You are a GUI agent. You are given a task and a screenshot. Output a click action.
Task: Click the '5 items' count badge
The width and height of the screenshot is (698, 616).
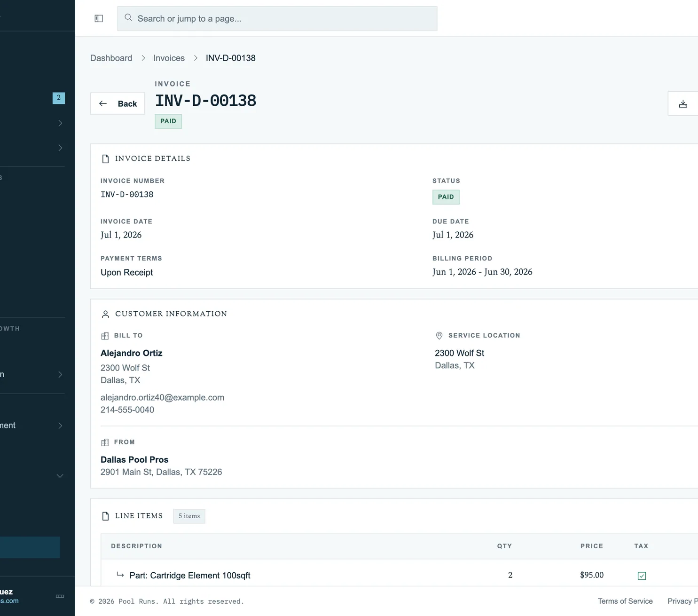(189, 516)
